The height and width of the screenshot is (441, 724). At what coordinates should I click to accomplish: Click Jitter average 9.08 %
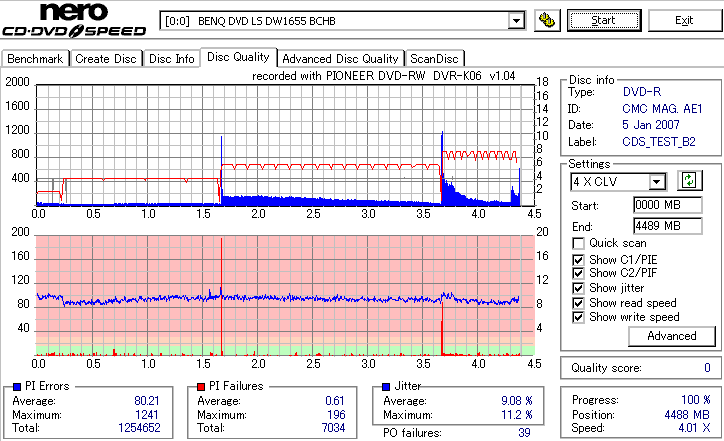click(x=517, y=401)
